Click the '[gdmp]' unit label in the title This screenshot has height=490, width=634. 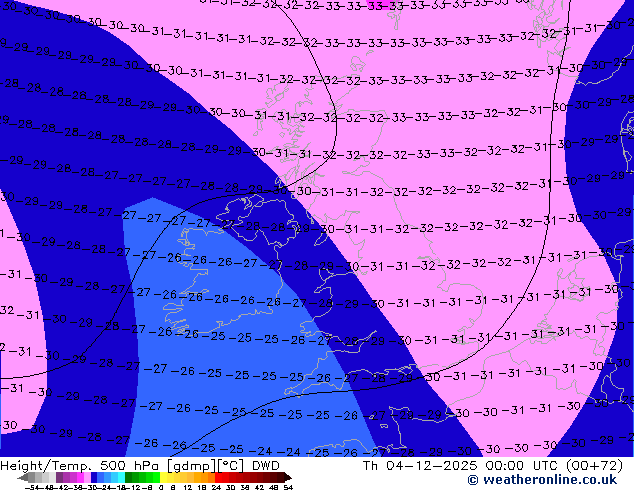(192, 466)
